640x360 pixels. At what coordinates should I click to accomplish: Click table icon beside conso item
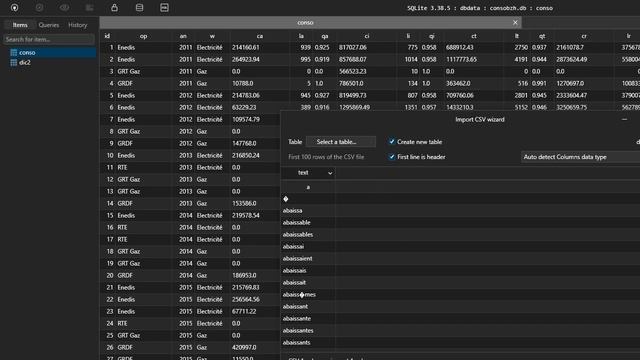13,53
